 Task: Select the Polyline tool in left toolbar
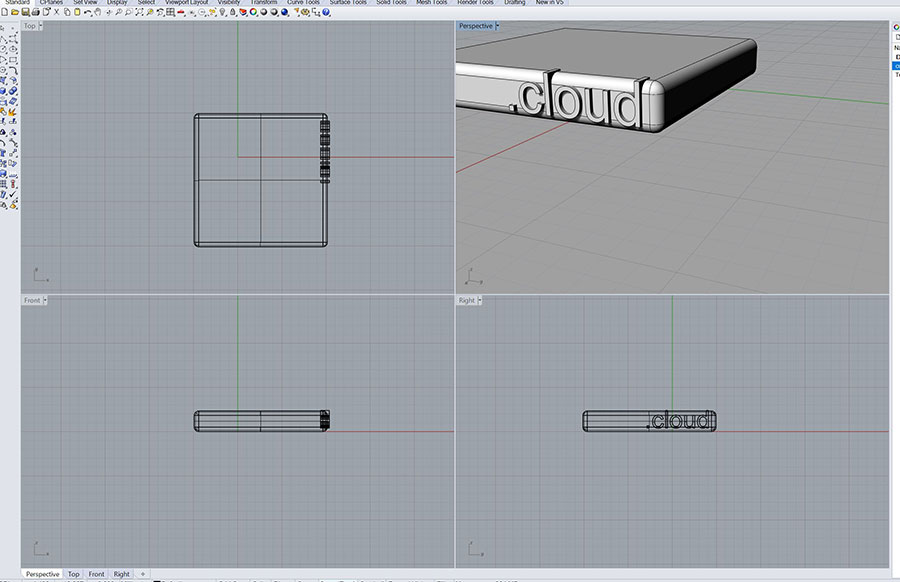click(x=3, y=40)
